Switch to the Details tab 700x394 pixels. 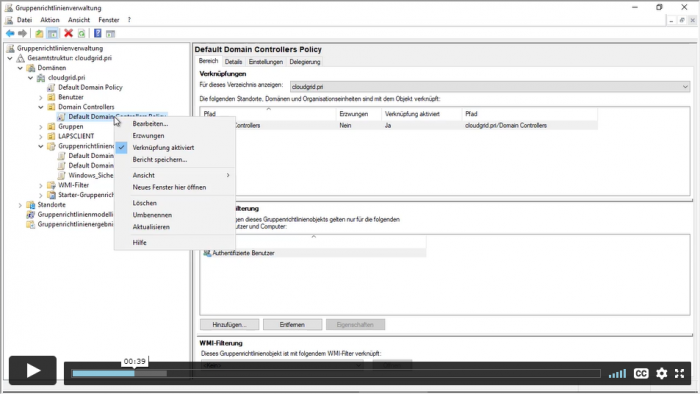click(233, 62)
